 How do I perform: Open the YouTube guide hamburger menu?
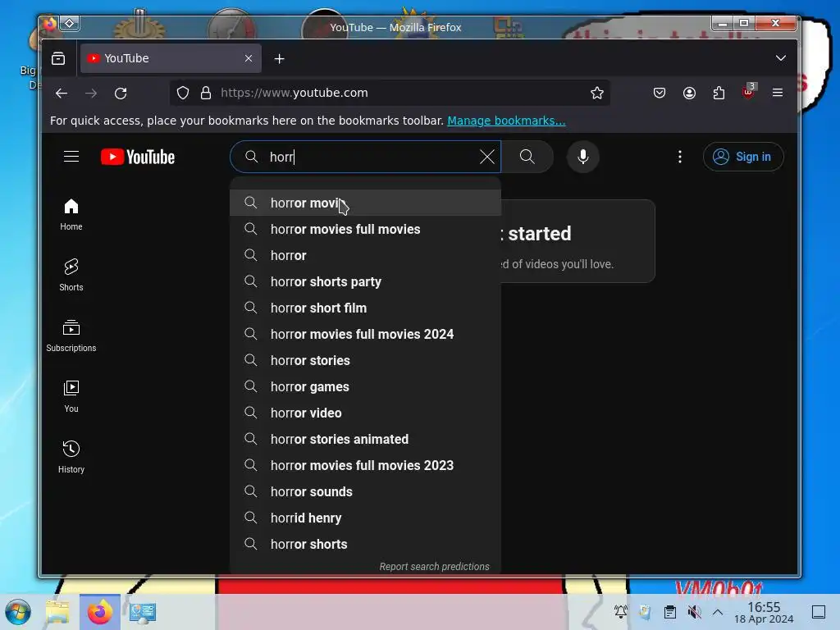click(71, 157)
